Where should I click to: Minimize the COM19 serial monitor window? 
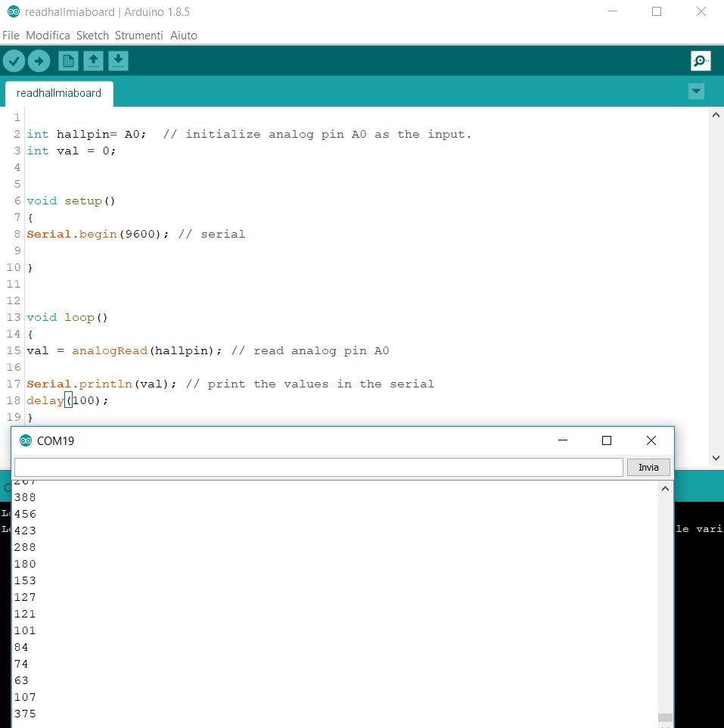563,440
